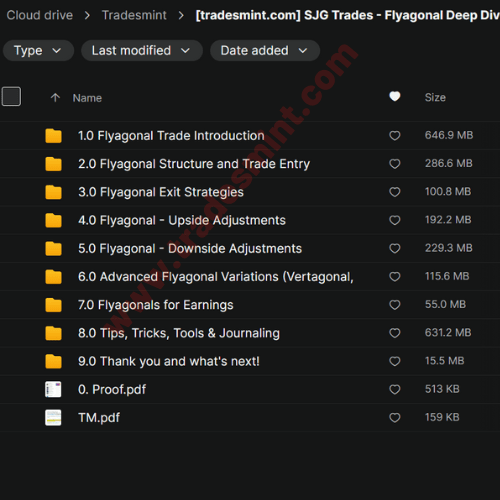Click the 2.0 Flyagonal Structure folder icon
Image resolution: width=500 pixels, height=500 pixels.
53,164
